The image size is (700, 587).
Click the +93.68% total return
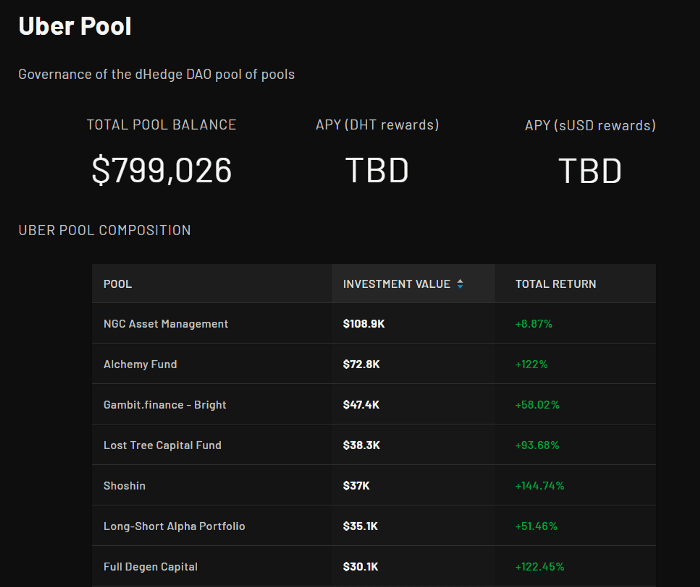pos(537,445)
